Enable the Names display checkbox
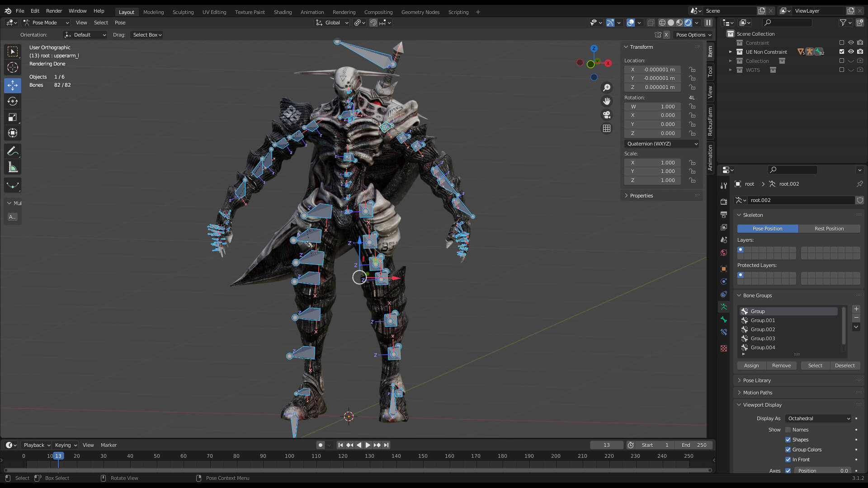The width and height of the screenshot is (868, 488). (788, 430)
